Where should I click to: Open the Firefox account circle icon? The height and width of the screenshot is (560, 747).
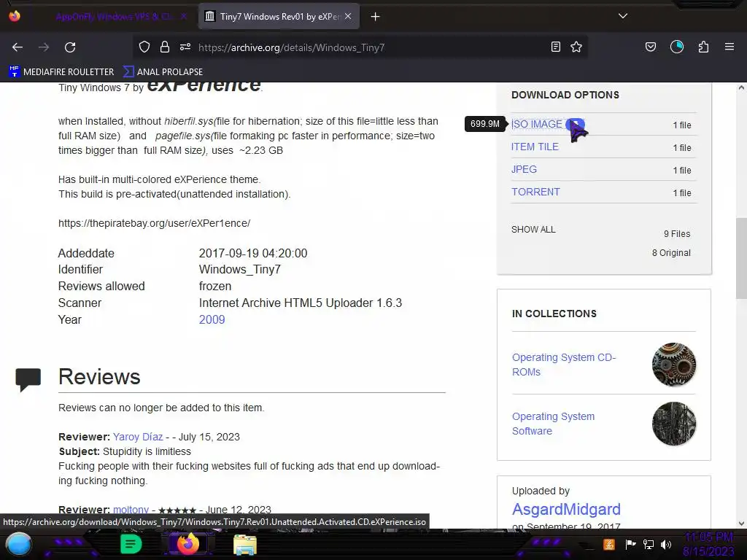pos(677,47)
